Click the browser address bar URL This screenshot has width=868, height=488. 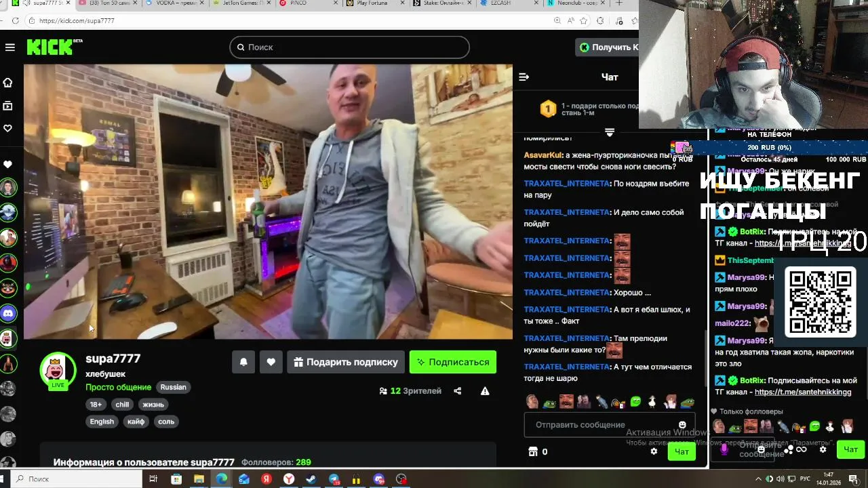coord(77,21)
